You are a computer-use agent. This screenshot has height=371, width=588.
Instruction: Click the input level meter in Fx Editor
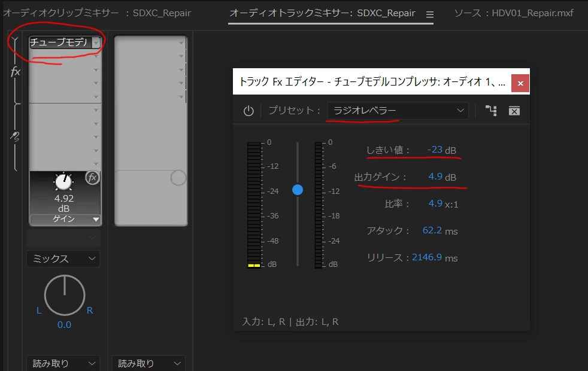coord(254,205)
